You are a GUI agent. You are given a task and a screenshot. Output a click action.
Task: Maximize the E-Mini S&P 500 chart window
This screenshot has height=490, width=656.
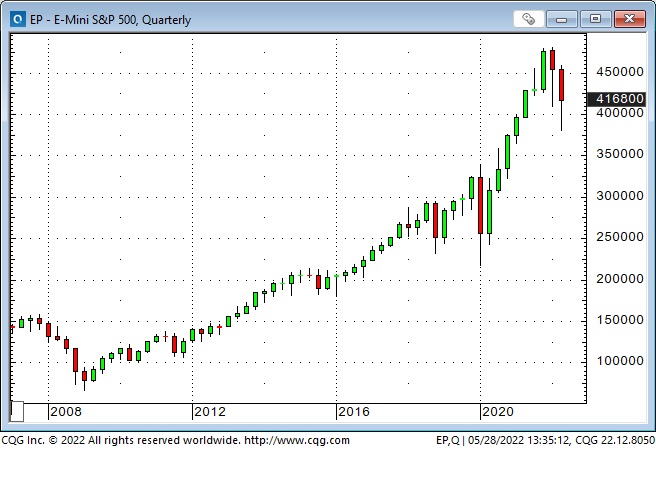coord(595,19)
